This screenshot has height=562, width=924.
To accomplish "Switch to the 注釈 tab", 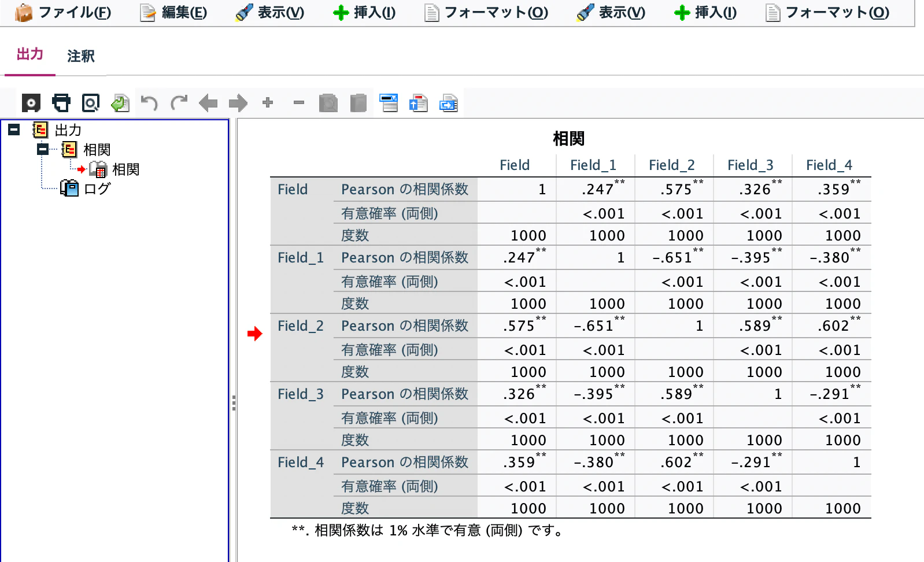I will click(x=81, y=56).
